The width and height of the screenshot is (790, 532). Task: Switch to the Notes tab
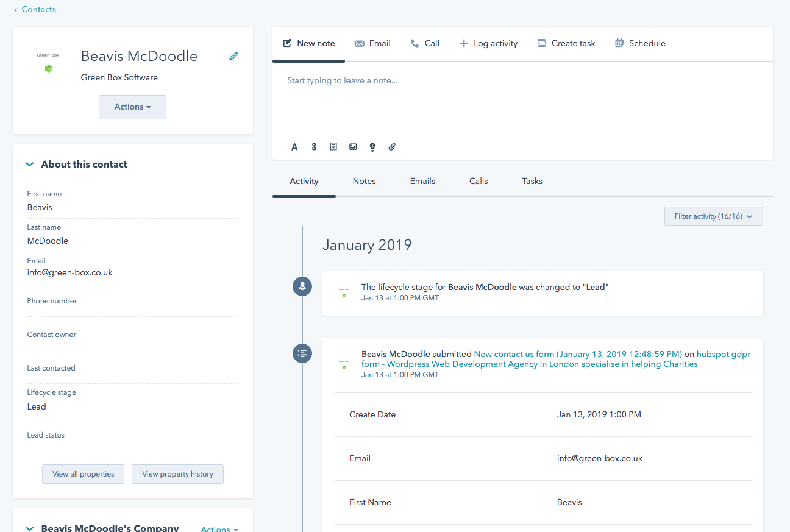pos(364,181)
